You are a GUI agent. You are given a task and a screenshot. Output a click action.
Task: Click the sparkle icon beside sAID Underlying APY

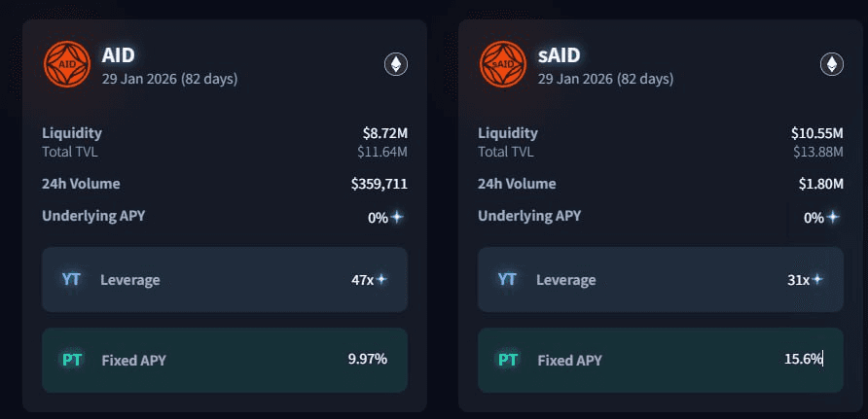[x=833, y=217]
